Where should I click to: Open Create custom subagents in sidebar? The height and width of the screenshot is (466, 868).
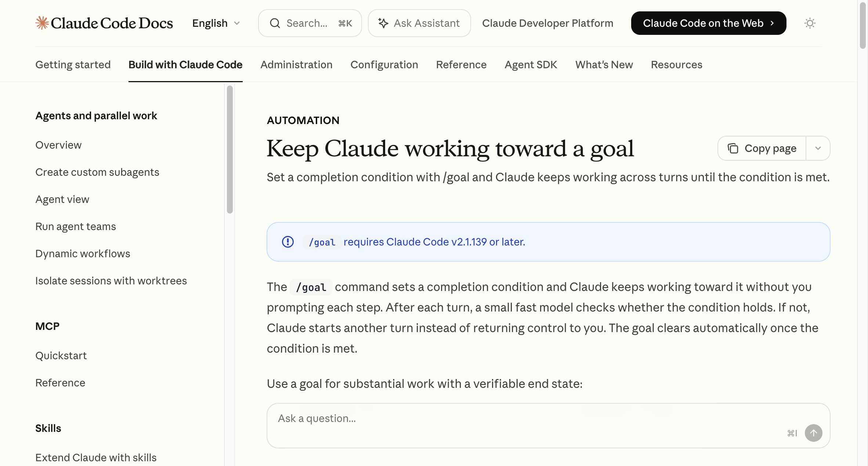click(x=97, y=172)
